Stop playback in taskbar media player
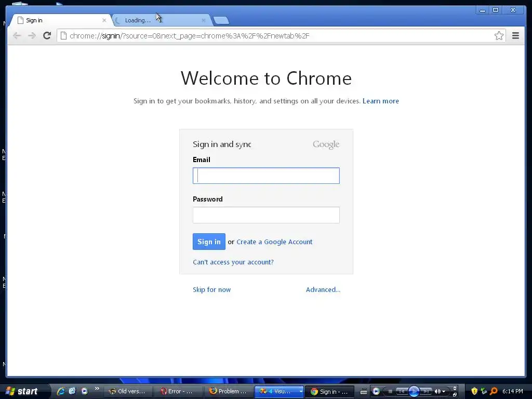Image resolution: width=532 pixels, height=399 pixels. pos(390,391)
